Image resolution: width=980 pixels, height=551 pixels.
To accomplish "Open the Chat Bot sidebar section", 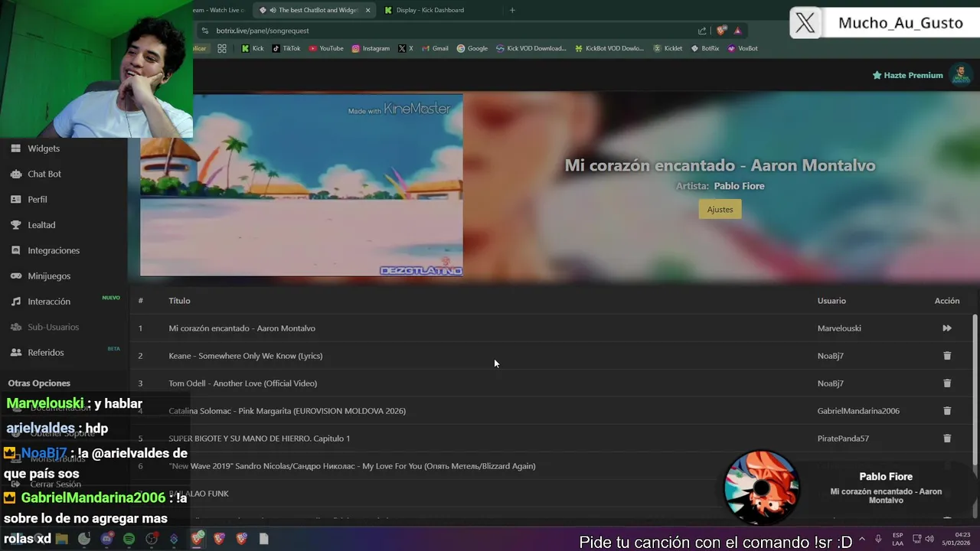I will [x=44, y=174].
